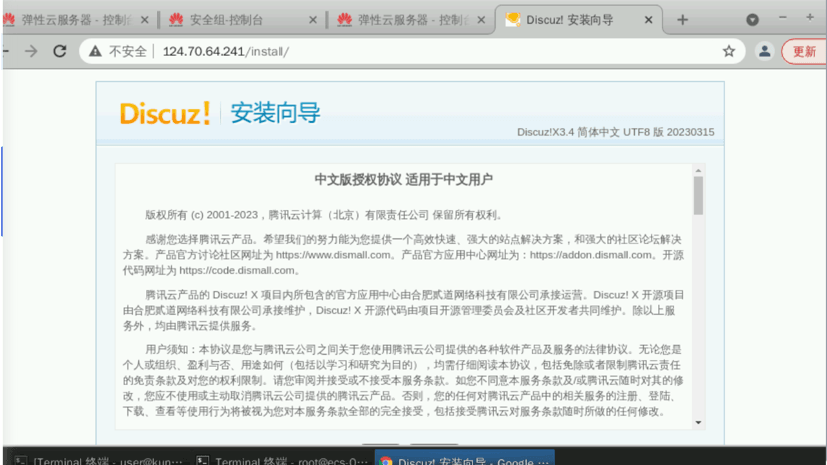Click the Discuz! logo in the page header
The image size is (827, 465).
pos(165,113)
